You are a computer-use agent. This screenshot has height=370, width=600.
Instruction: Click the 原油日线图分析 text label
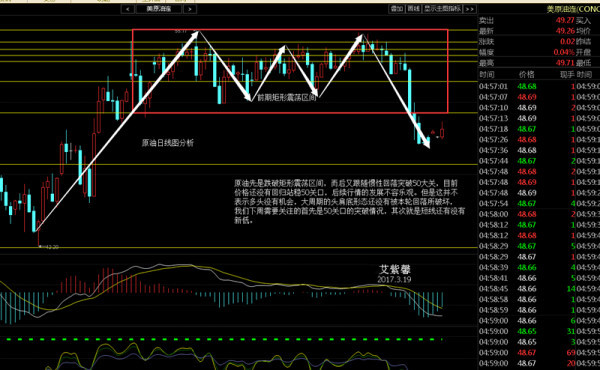pos(168,143)
